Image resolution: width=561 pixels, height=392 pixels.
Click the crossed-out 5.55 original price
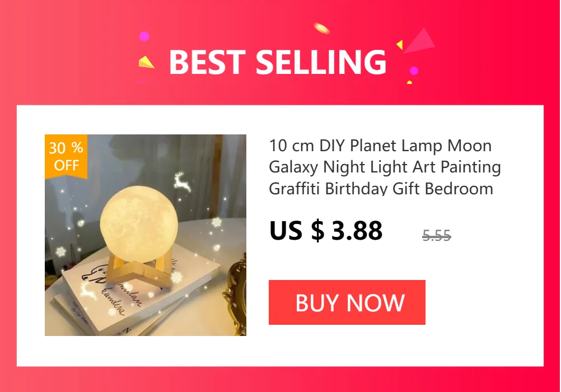pyautogui.click(x=437, y=235)
